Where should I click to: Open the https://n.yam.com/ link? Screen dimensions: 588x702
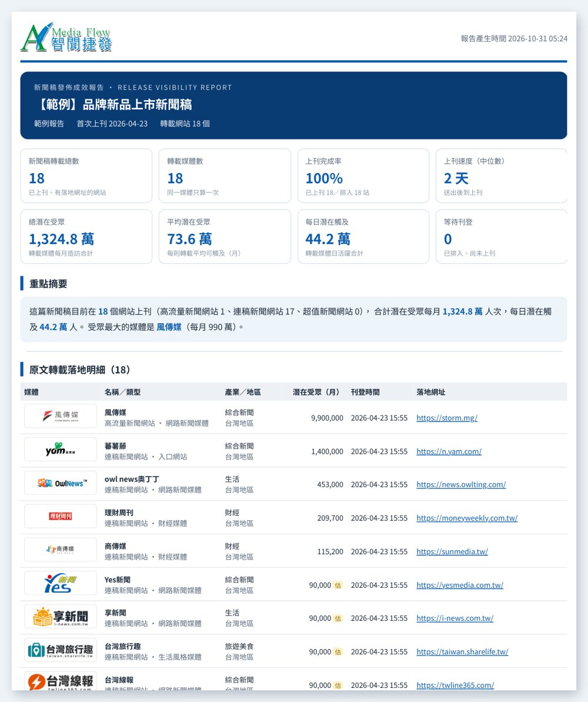pyautogui.click(x=449, y=451)
